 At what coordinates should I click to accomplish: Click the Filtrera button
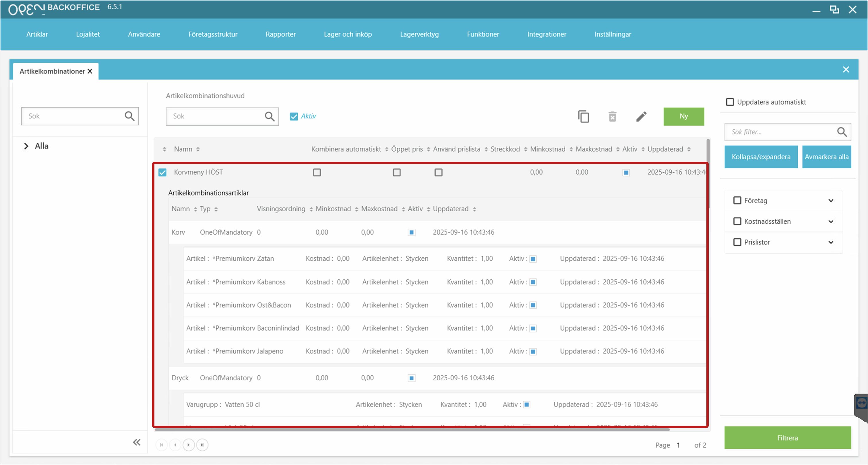coord(787,438)
